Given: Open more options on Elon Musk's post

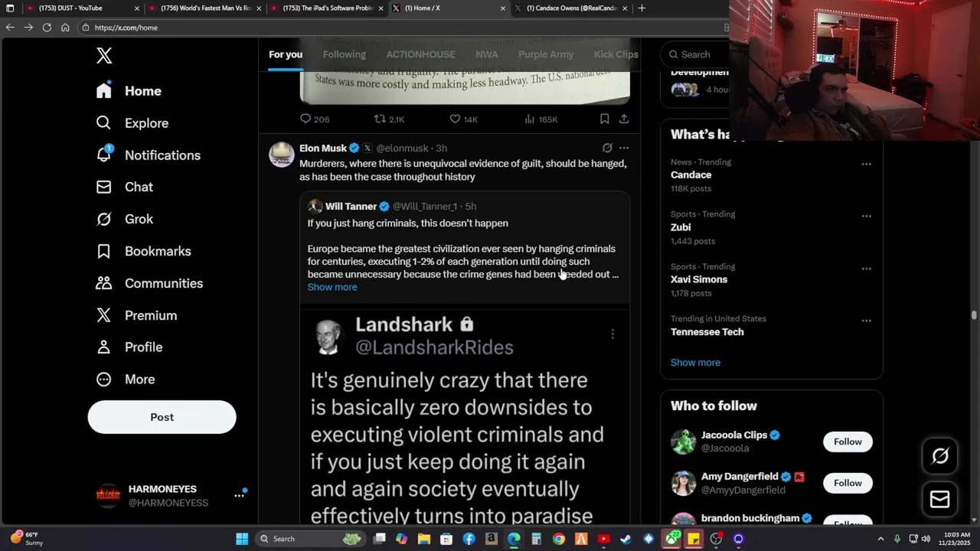Looking at the screenshot, I should tap(624, 148).
